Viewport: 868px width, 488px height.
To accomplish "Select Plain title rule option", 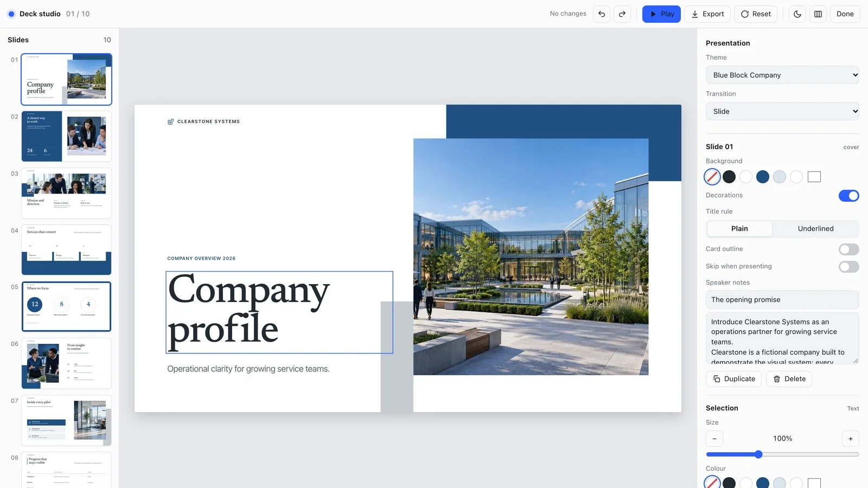I will tap(739, 229).
